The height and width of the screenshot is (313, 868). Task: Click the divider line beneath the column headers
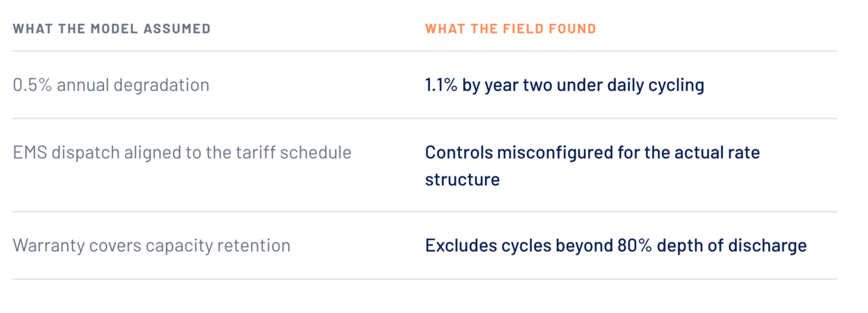(425, 51)
